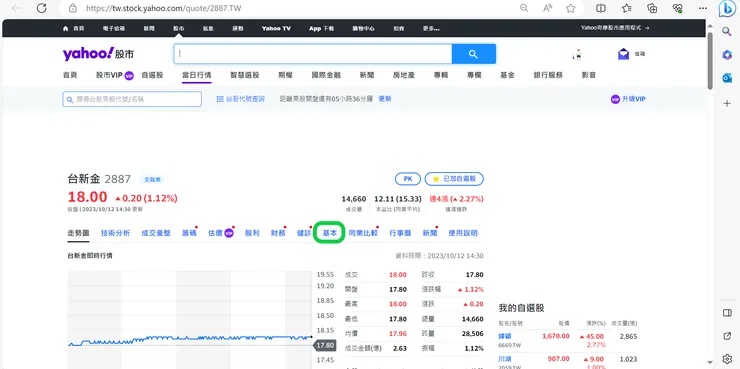Add this page to favorites with the star icon
740x369 pixels.
571,8
